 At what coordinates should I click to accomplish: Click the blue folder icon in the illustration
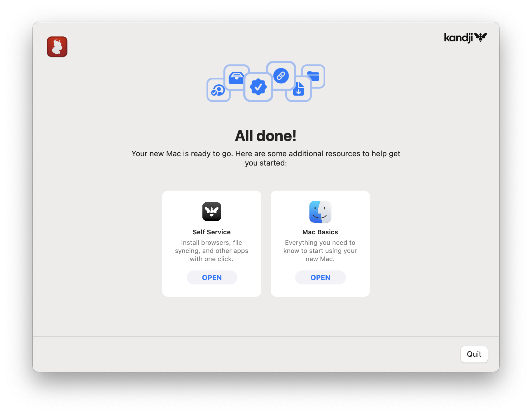point(313,76)
